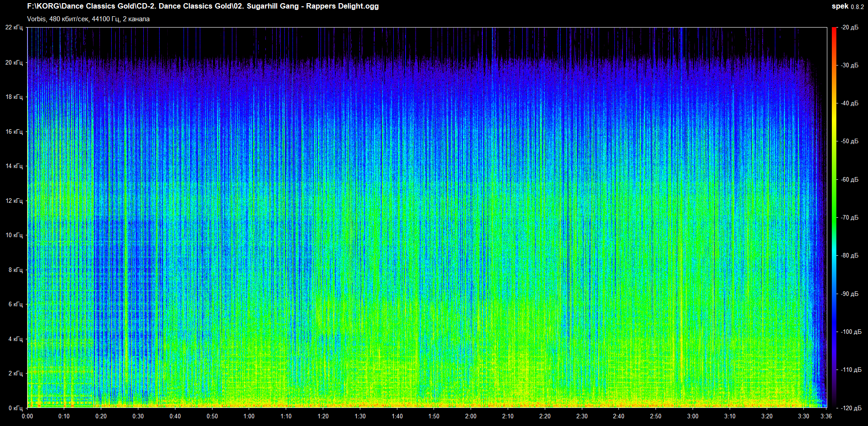Screen dimensions: 868x426
Task: Click the 10 kHz frequency axis label
Action: pyautogui.click(x=14, y=235)
